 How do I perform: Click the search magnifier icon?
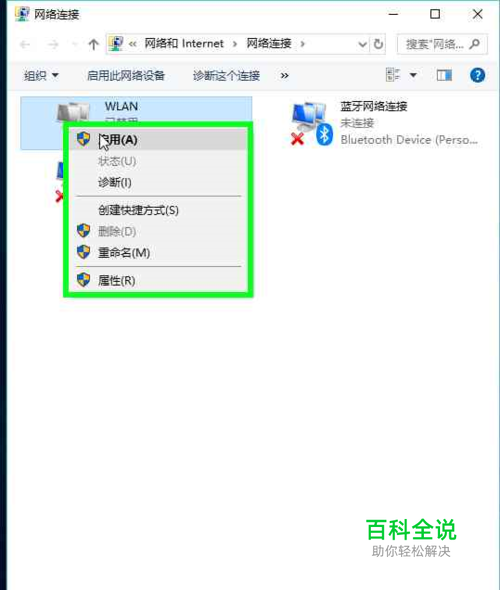coord(475,44)
